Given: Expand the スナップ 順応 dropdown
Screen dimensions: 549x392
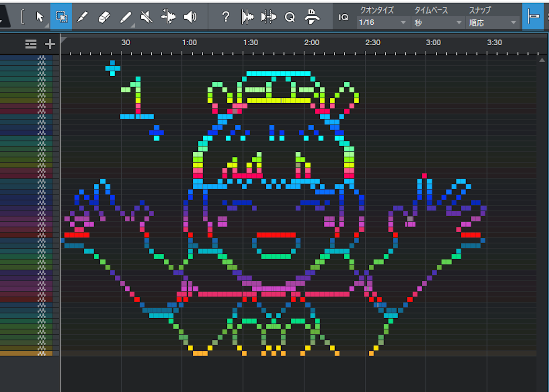Looking at the screenshot, I should (x=492, y=23).
